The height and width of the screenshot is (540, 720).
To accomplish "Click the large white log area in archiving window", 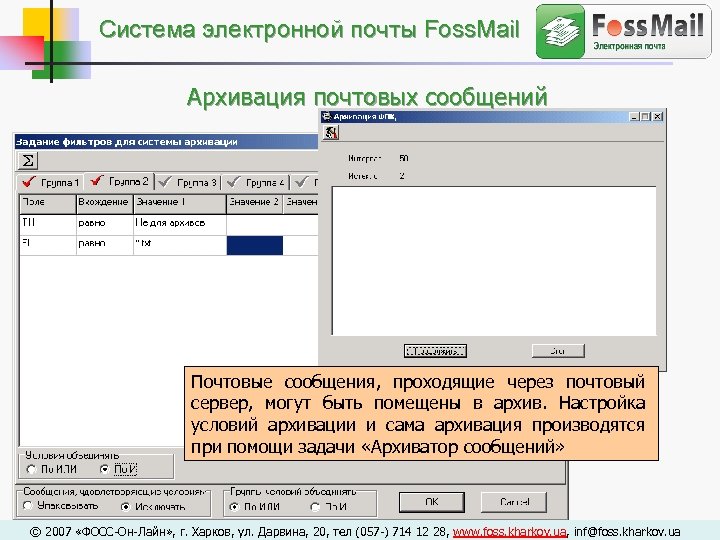I will coord(494,261).
